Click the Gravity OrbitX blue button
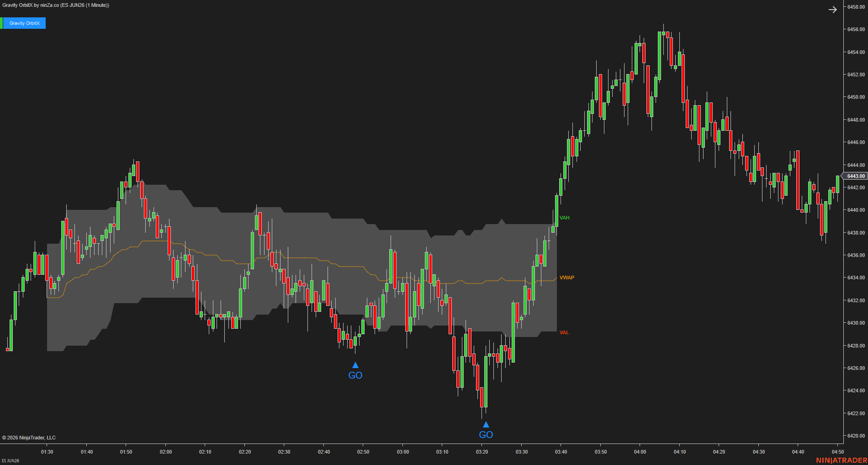Viewport: 868px width, 465px height. [25, 23]
